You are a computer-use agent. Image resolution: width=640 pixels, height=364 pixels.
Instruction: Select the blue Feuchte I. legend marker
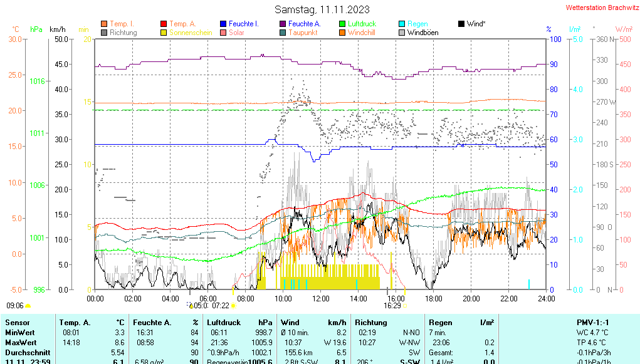pos(224,24)
